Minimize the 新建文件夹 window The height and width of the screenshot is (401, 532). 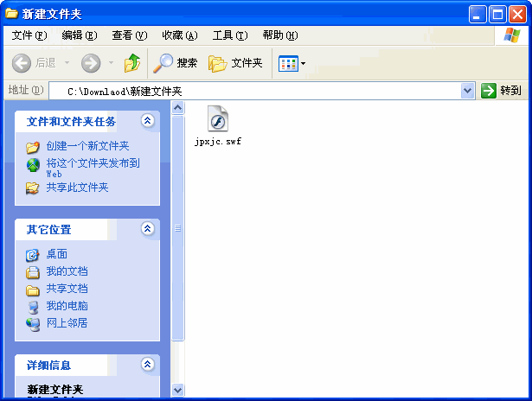click(x=478, y=15)
